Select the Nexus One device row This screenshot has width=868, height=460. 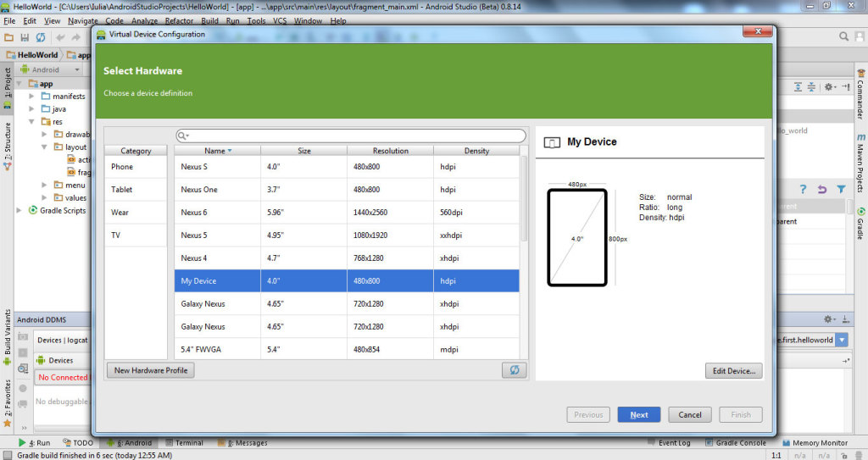[x=347, y=189]
